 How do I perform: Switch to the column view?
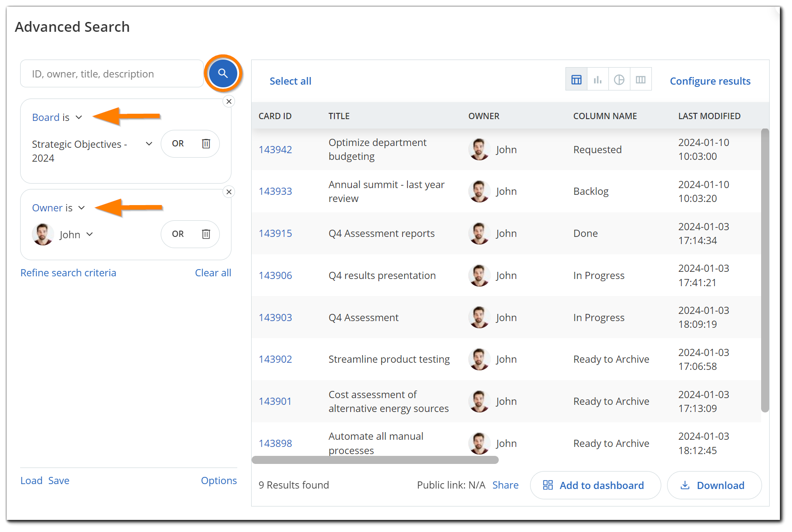[641, 79]
